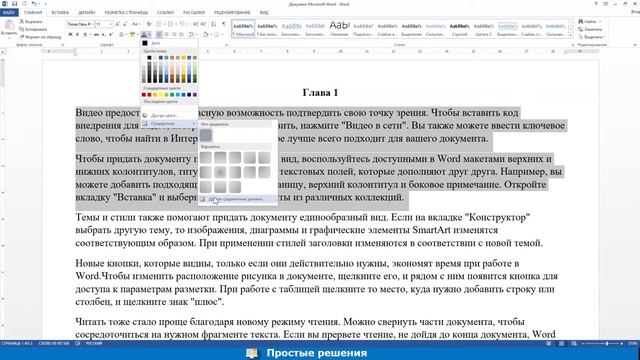Center align the text
Image resolution: width=640 pixels, height=360 pixels.
click(x=167, y=35)
